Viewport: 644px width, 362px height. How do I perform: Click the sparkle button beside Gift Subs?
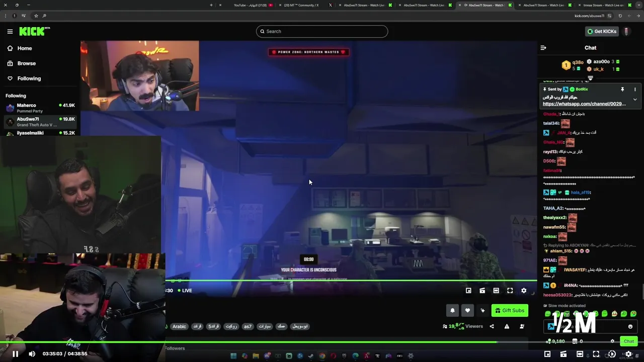click(x=482, y=310)
